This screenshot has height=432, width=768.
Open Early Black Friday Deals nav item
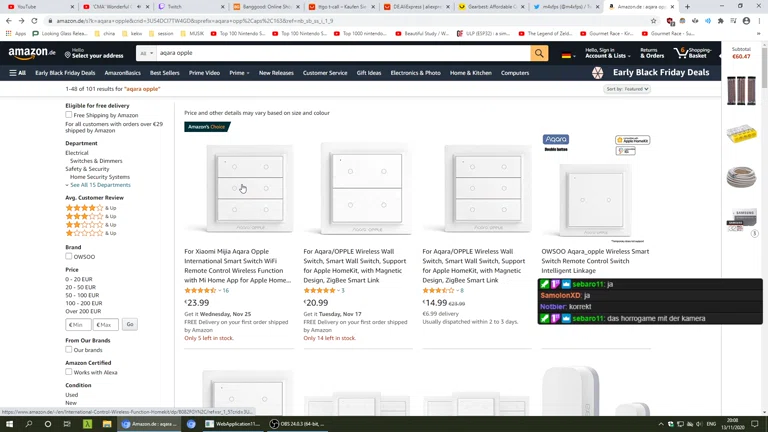coord(65,73)
